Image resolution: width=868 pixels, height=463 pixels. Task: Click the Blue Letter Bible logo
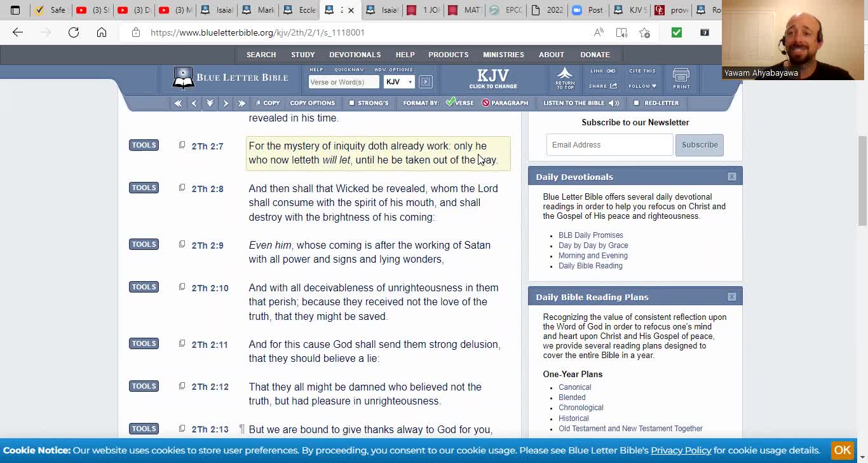pos(231,78)
